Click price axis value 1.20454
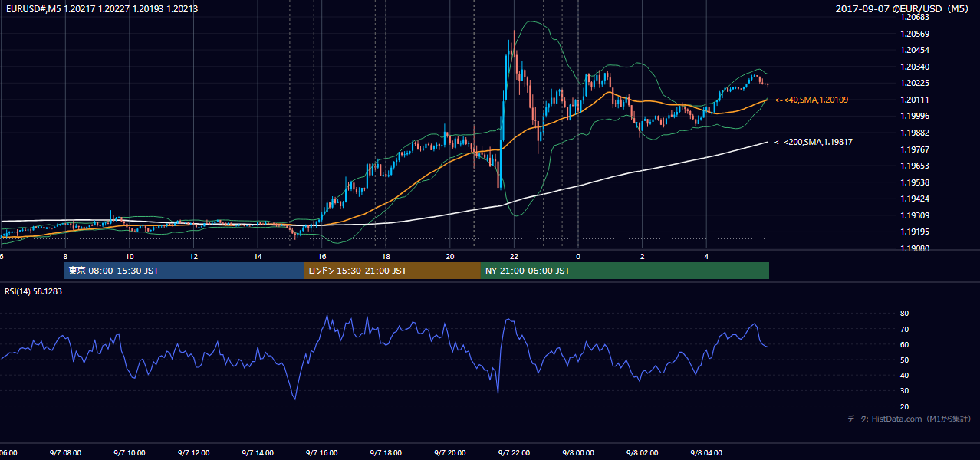Viewport: 980px width, 460px height. 916,50
